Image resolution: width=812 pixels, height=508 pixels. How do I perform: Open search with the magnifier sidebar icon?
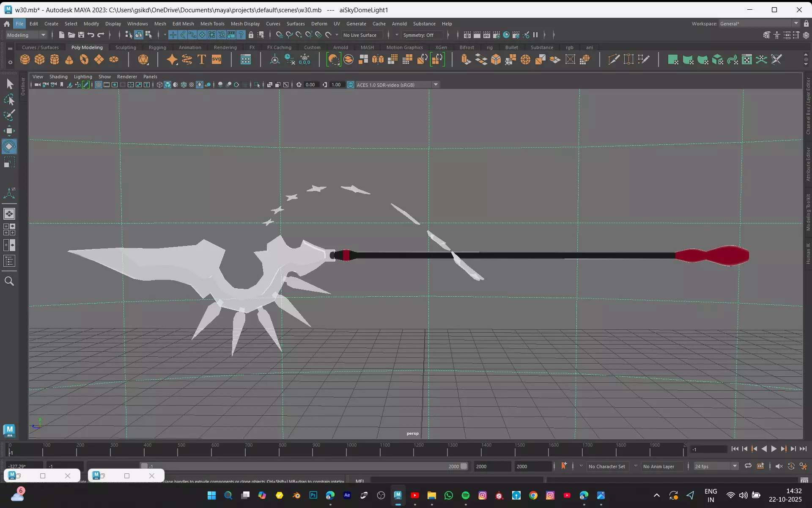pos(9,281)
